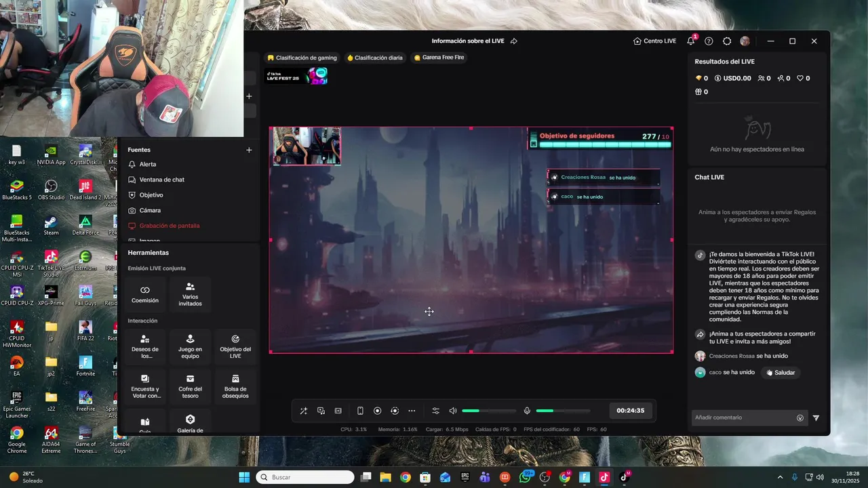Share via Información sobre el LIVE arrow

point(514,41)
